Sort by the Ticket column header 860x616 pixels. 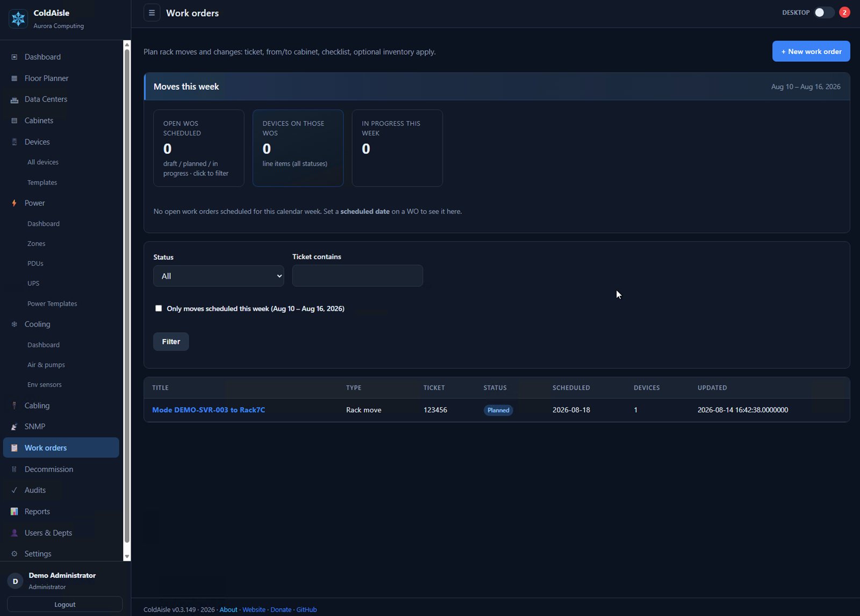(x=434, y=388)
